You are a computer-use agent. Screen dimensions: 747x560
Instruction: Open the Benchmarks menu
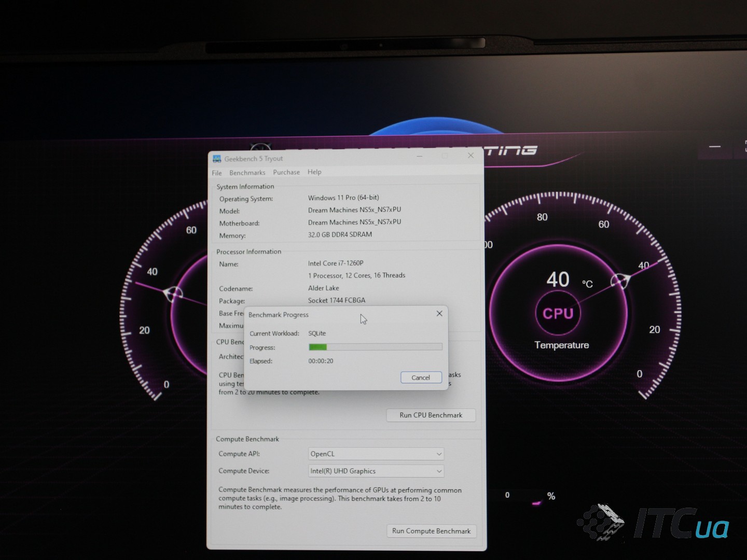[x=247, y=173]
